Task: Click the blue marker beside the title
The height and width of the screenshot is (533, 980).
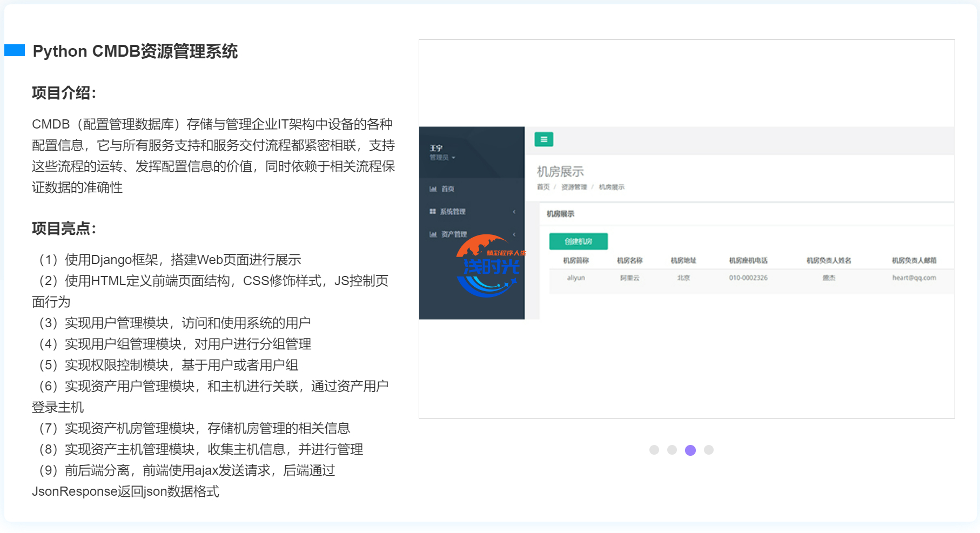Action: tap(15, 51)
